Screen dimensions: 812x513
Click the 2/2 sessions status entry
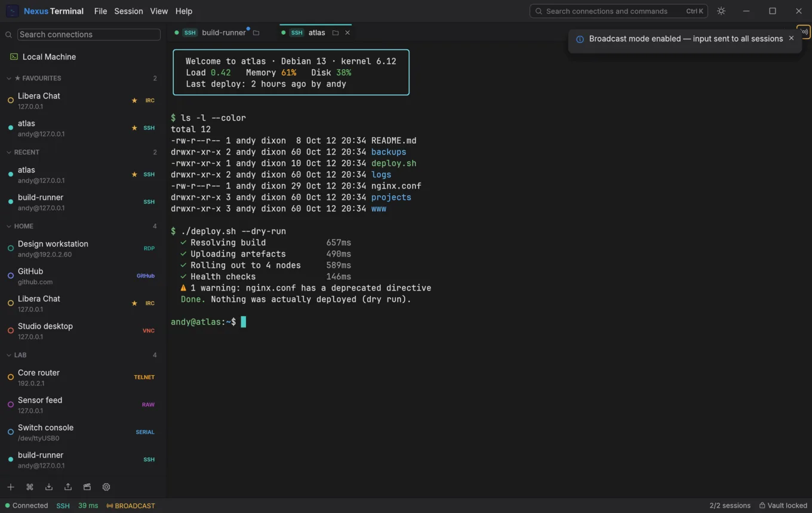[x=730, y=505]
